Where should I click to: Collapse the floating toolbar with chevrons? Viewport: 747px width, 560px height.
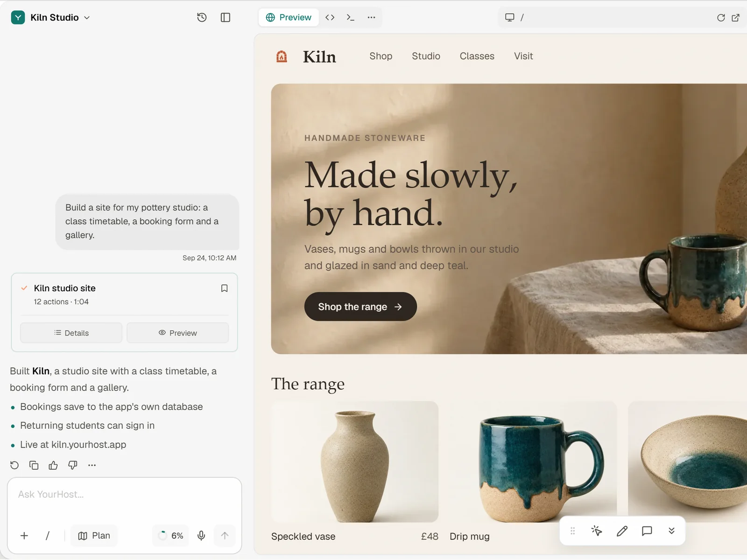[671, 531]
